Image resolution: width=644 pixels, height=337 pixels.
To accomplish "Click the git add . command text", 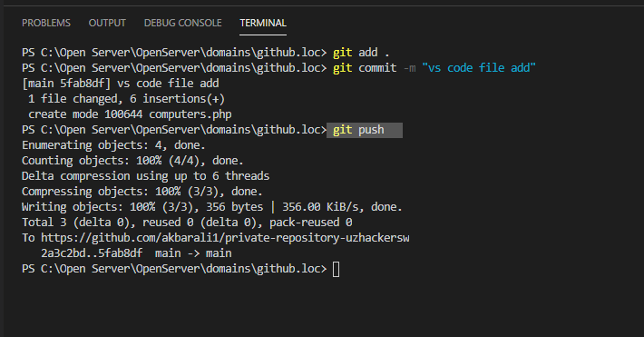I will pyautogui.click(x=361, y=53).
